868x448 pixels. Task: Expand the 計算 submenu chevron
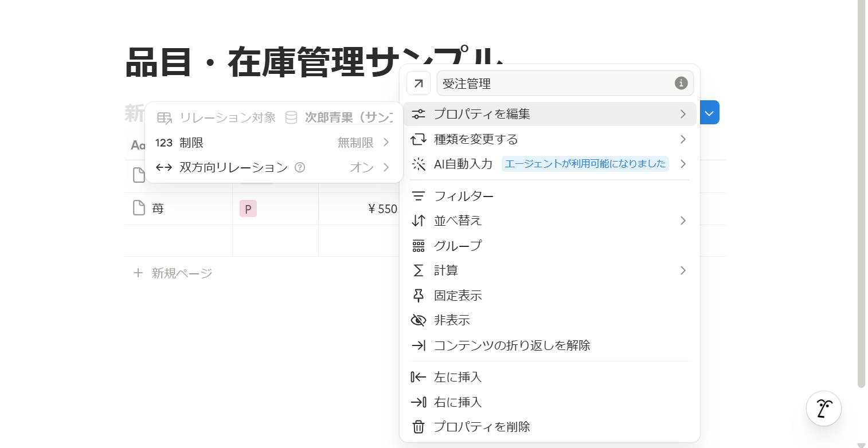(683, 270)
